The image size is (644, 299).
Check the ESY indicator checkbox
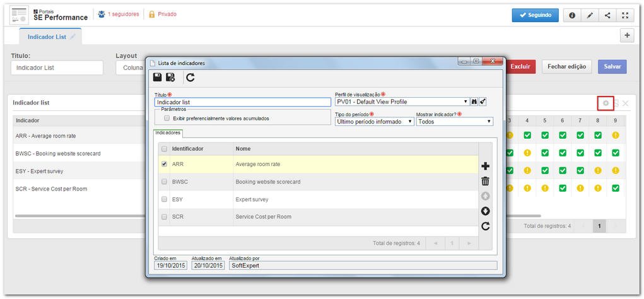click(164, 199)
